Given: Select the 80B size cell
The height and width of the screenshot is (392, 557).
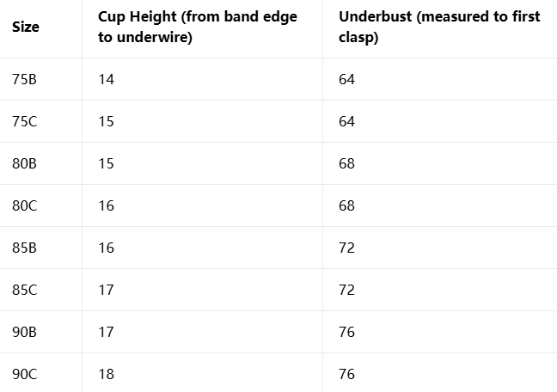Looking at the screenshot, I should (24, 164).
